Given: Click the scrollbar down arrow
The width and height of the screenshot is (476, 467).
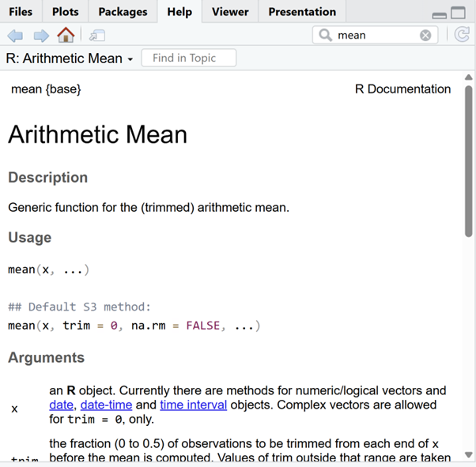Looking at the screenshot, I should [x=469, y=454].
